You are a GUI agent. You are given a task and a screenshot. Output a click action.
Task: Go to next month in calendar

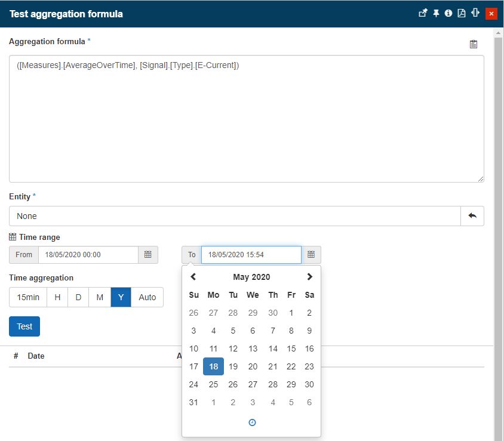309,277
